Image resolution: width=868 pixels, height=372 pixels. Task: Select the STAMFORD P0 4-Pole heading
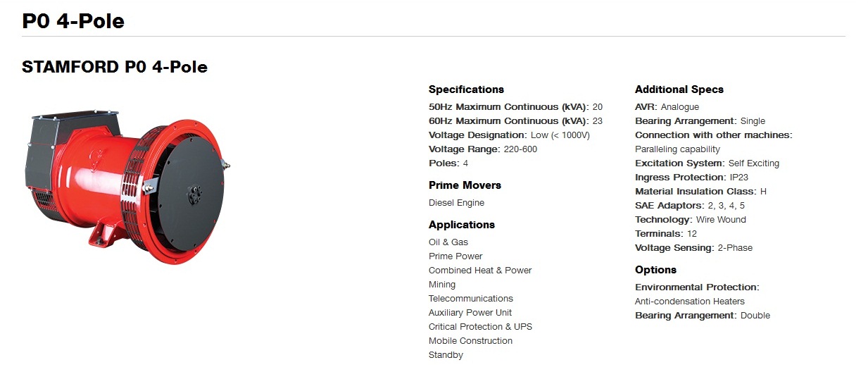click(x=115, y=68)
